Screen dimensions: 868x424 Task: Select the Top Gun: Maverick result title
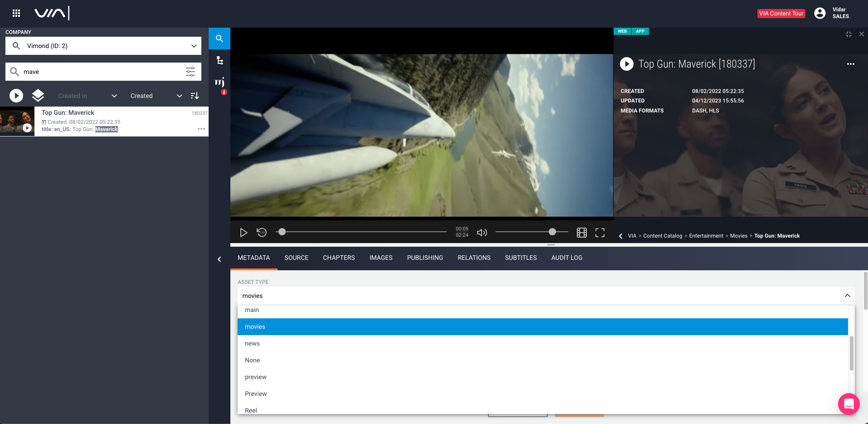68,112
